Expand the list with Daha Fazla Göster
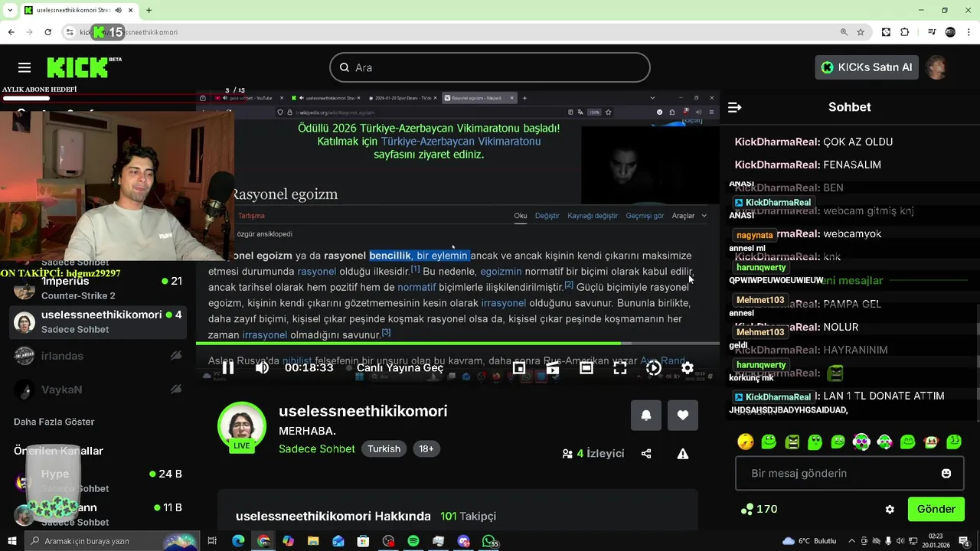The image size is (980, 551). click(x=54, y=422)
